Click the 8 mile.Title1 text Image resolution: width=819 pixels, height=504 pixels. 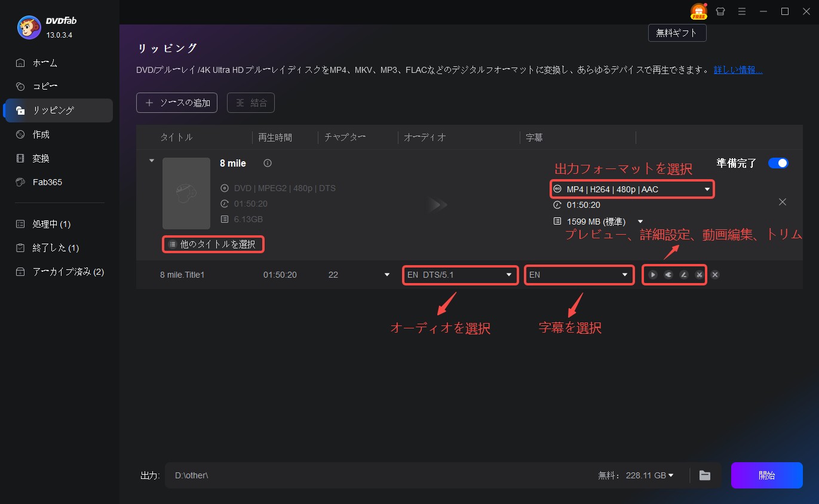click(x=182, y=275)
